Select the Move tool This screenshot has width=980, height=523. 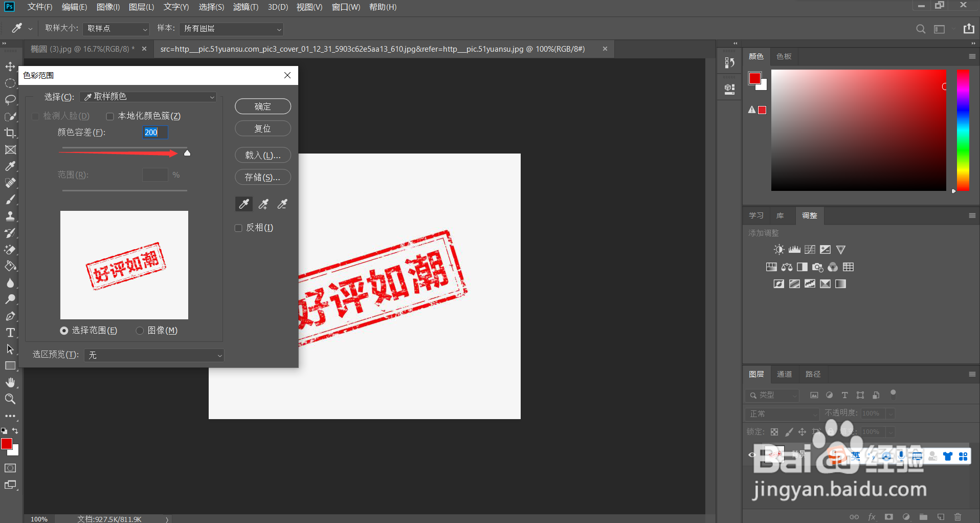(x=10, y=67)
